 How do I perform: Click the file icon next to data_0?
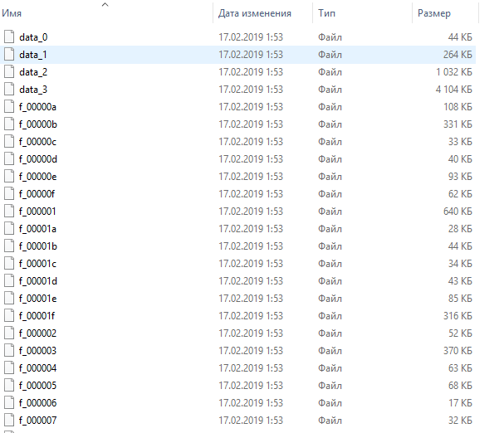(x=10, y=37)
